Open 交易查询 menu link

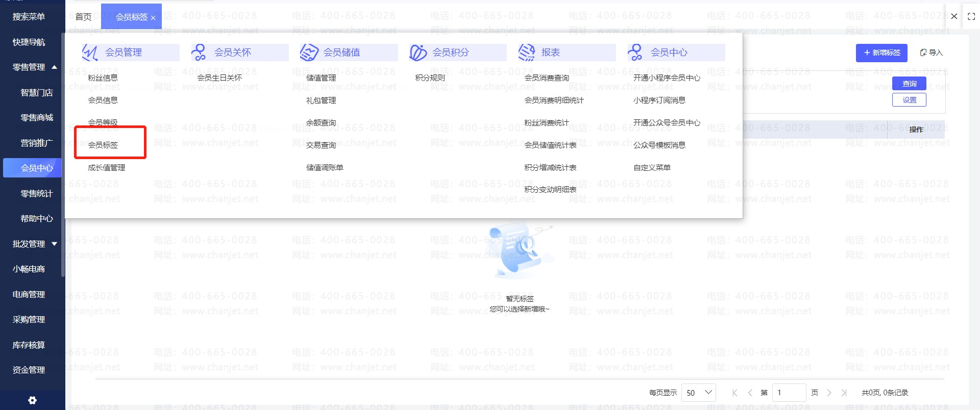coord(321,145)
